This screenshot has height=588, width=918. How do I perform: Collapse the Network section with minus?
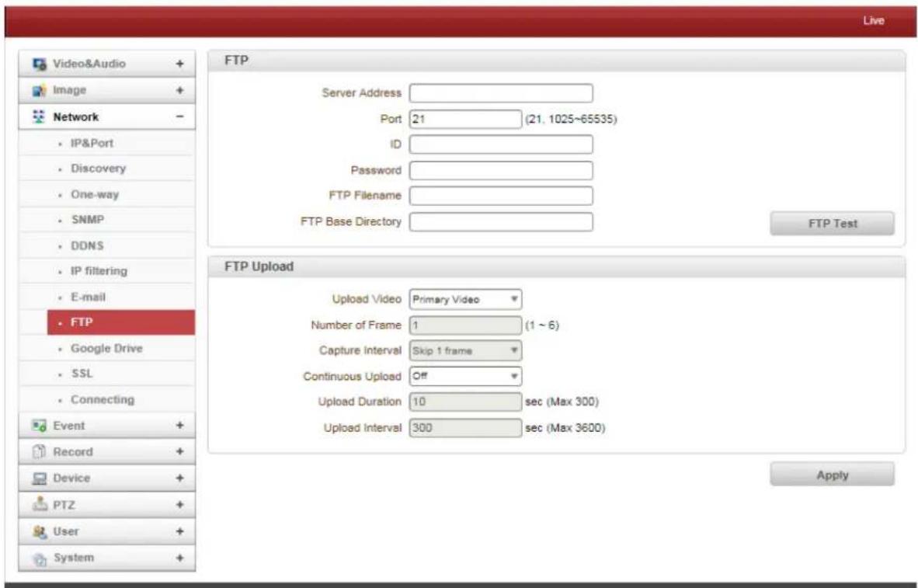tap(179, 117)
